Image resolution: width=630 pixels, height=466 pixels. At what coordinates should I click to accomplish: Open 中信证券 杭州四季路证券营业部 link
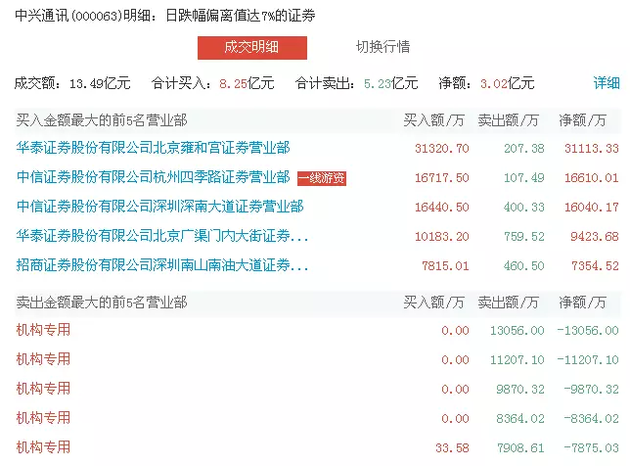[x=153, y=178]
